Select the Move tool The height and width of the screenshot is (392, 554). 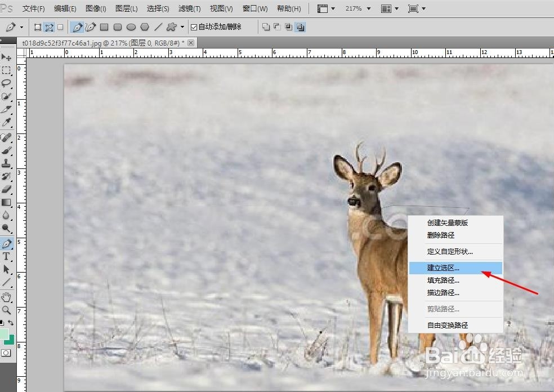pos(6,57)
